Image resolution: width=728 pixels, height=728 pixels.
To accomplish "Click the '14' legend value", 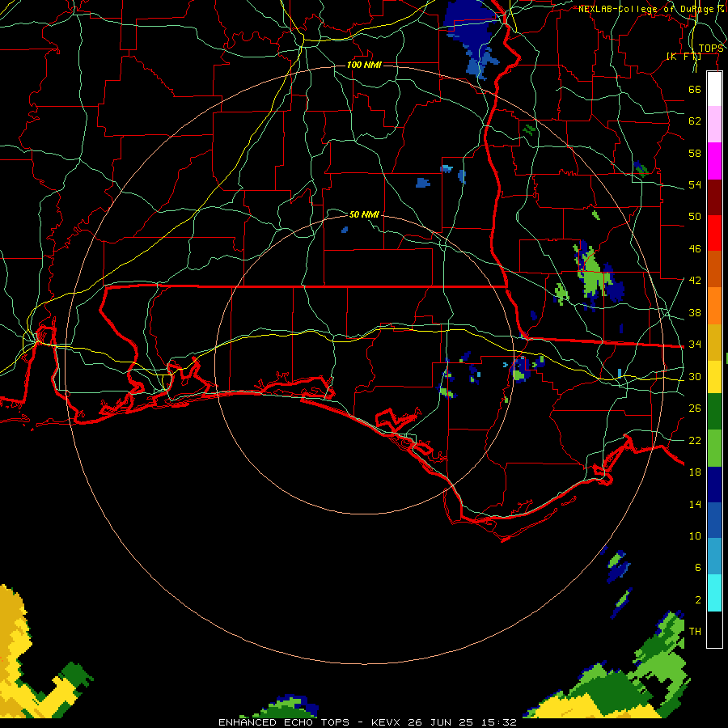I will [695, 504].
